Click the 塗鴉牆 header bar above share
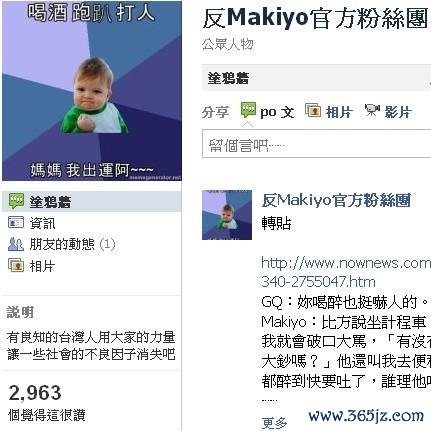 coord(316,78)
